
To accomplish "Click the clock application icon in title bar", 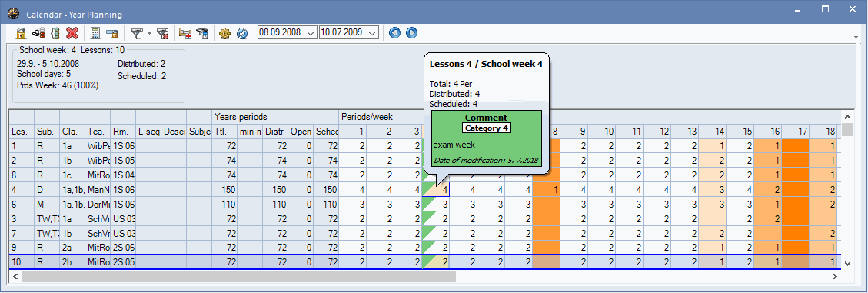I will click(14, 14).
